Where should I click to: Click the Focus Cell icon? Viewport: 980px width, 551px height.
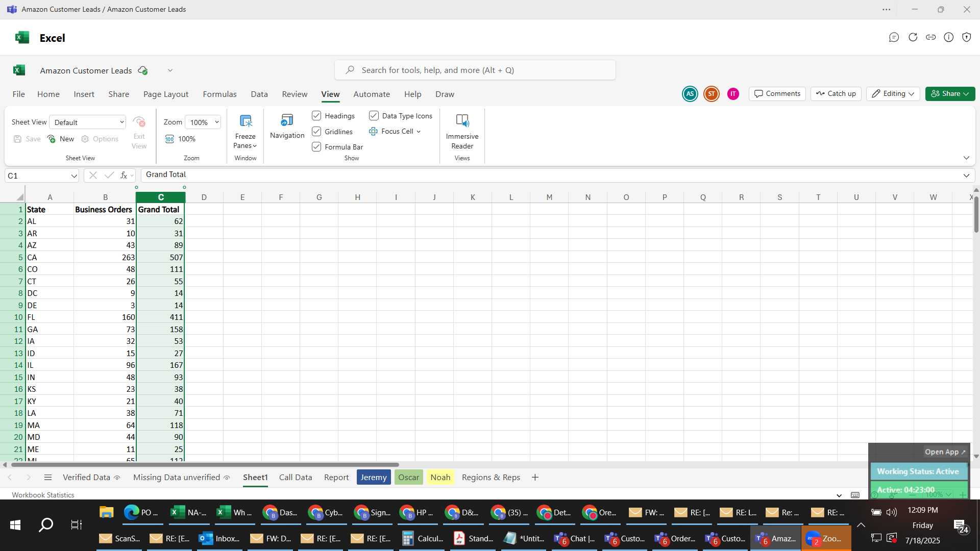[373, 131]
